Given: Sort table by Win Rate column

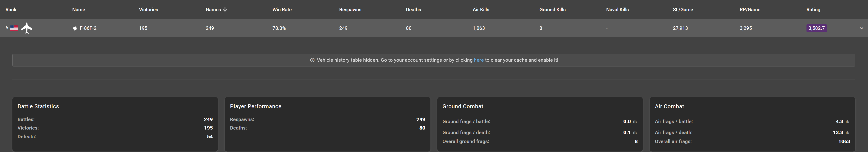Looking at the screenshot, I should coord(282,10).
